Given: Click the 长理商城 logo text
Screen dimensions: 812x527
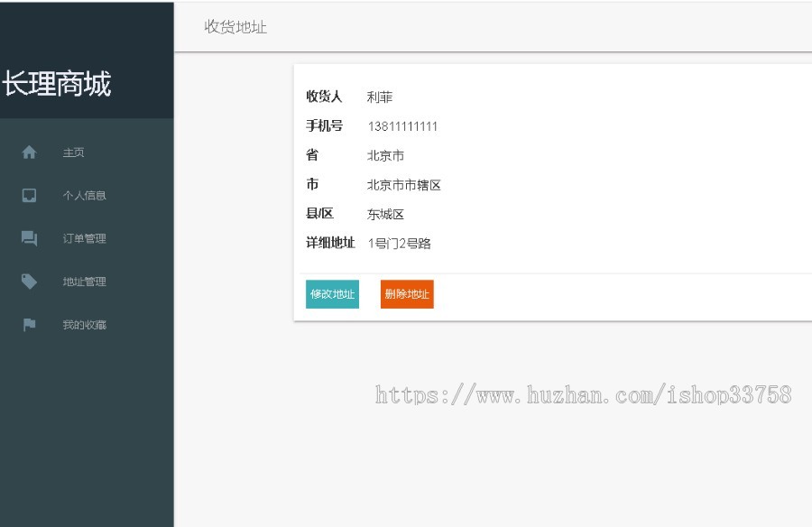Looking at the screenshot, I should click(x=56, y=84).
